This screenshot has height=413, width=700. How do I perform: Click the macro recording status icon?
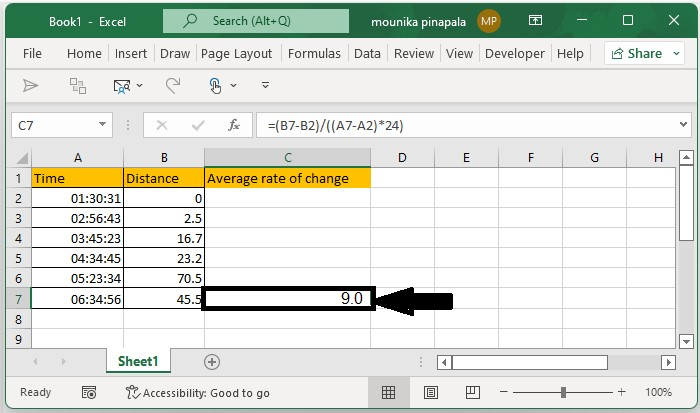point(89,392)
